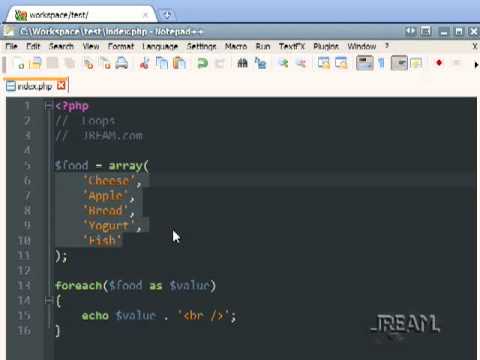Image resolution: width=480 pixels, height=360 pixels.
Task: Select the index.php document tab
Action: pos(35,86)
